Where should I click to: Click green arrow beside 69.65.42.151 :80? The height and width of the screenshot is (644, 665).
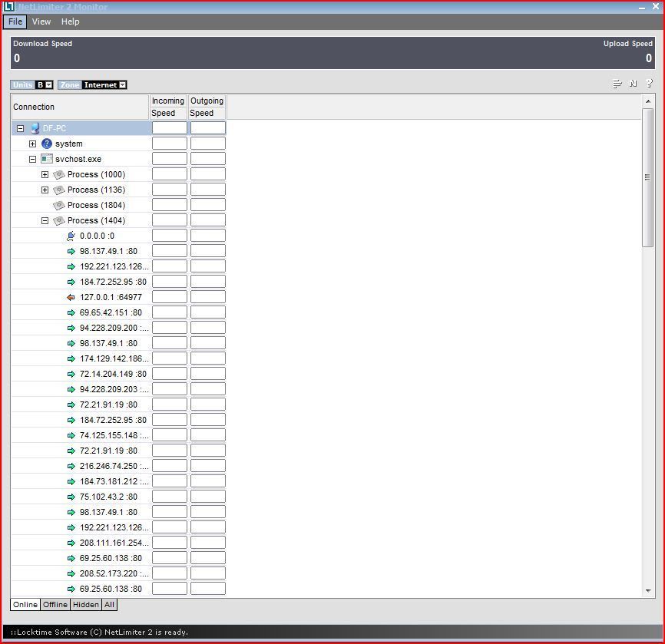[x=71, y=312]
